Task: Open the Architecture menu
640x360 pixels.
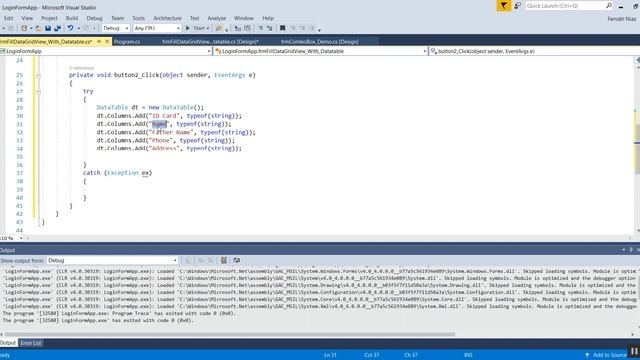Action: point(167,18)
